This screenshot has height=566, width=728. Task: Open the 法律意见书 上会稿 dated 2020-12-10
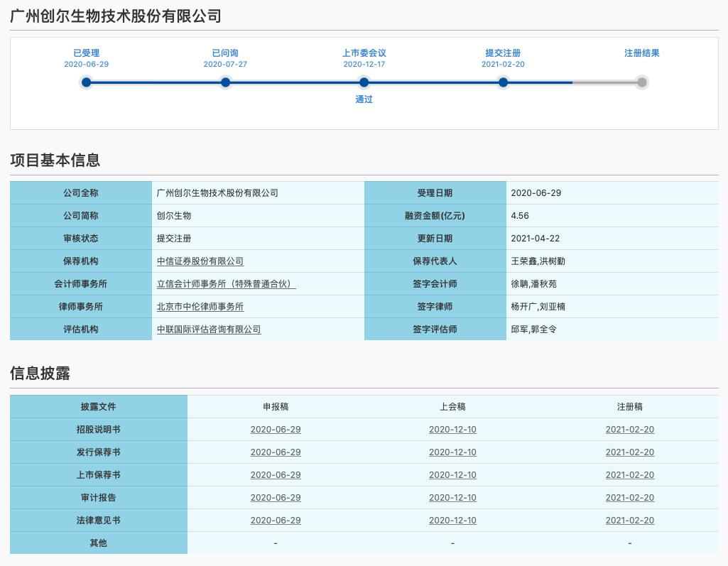(452, 520)
